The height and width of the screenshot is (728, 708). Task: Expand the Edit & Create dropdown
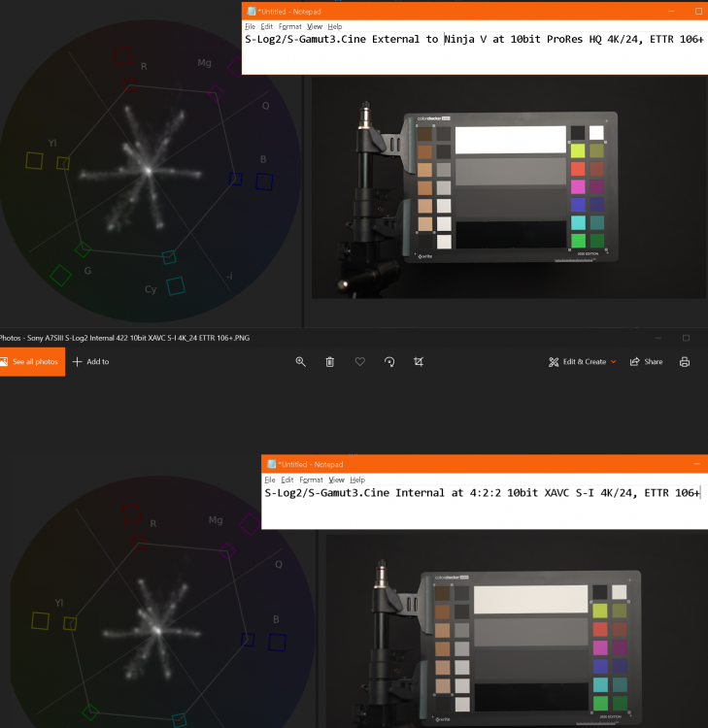click(585, 361)
